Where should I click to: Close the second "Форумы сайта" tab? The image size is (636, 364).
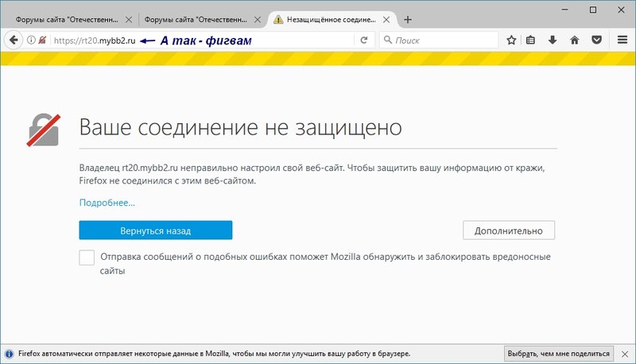click(258, 19)
